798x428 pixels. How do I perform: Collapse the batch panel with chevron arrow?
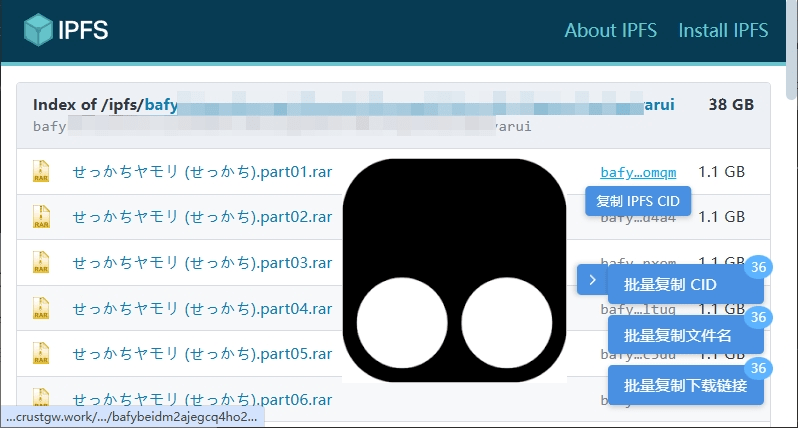click(592, 279)
